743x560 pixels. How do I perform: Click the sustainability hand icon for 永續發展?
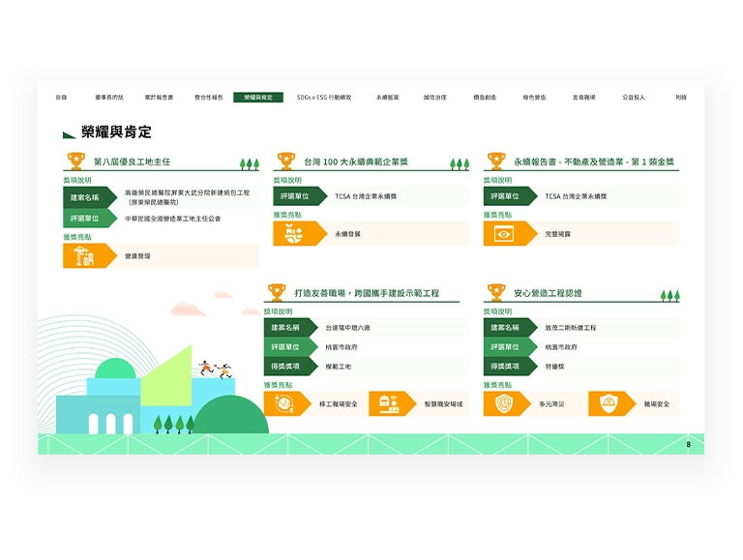[294, 233]
